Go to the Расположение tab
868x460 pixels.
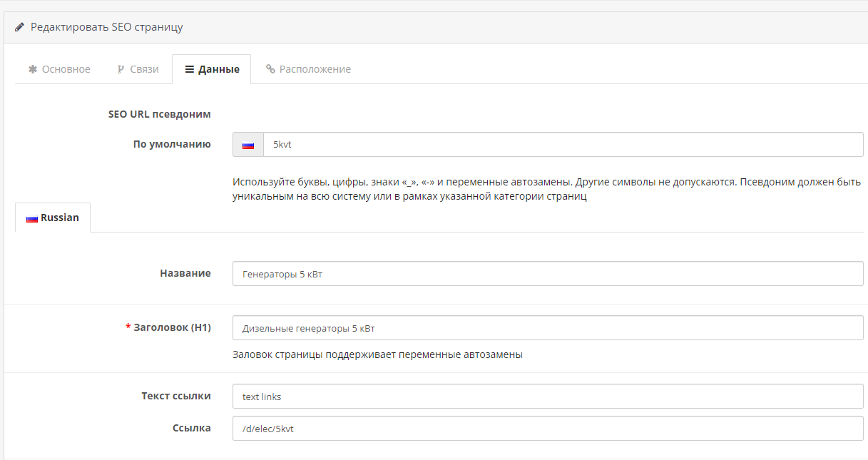point(308,69)
